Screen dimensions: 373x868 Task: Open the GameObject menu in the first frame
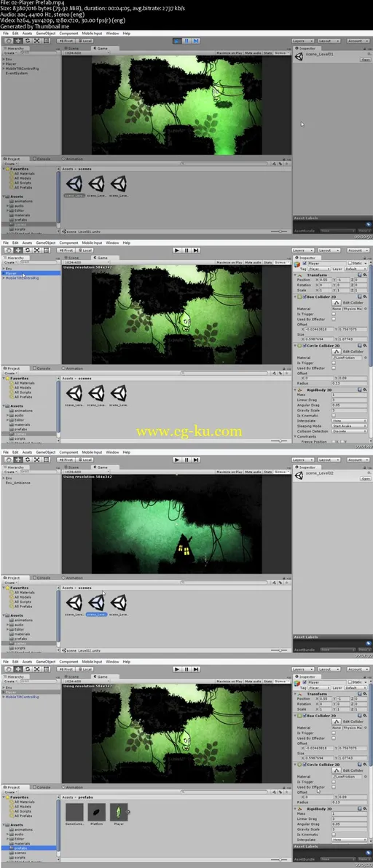(45, 33)
